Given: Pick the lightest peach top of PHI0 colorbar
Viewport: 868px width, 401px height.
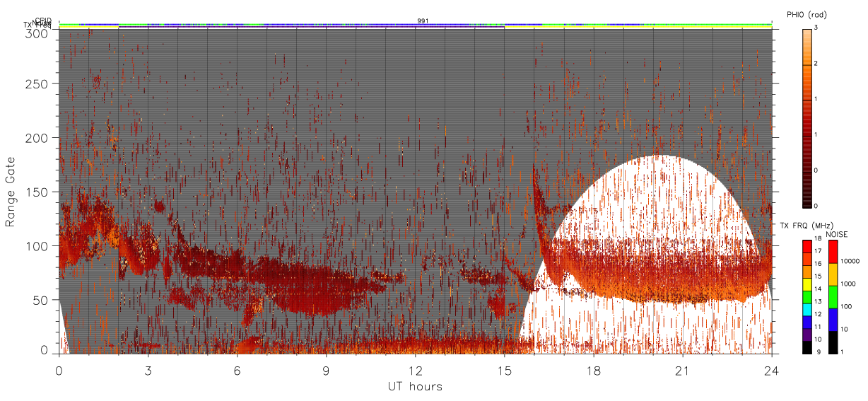Looking at the screenshot, I should point(807,32).
